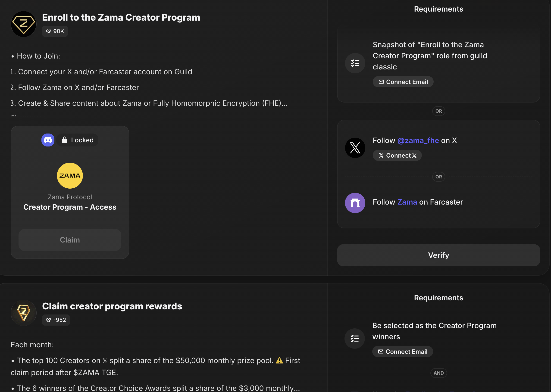Click the snapshot checklist icon
The image size is (551, 392).
[x=355, y=63]
